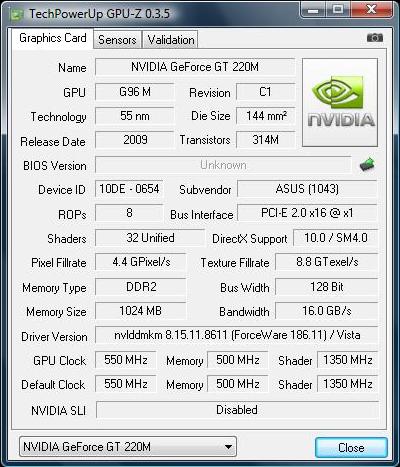Click the NVIDIA logo image
The width and height of the screenshot is (400, 467).
click(x=340, y=102)
